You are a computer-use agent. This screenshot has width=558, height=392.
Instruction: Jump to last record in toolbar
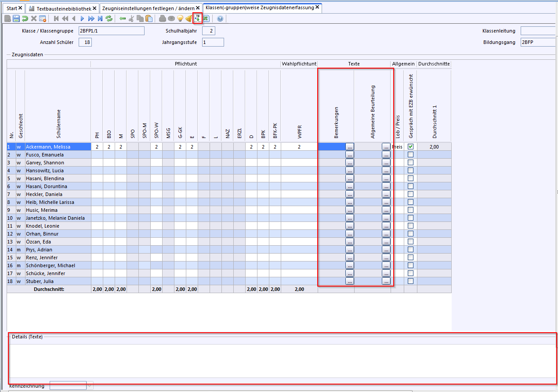100,18
